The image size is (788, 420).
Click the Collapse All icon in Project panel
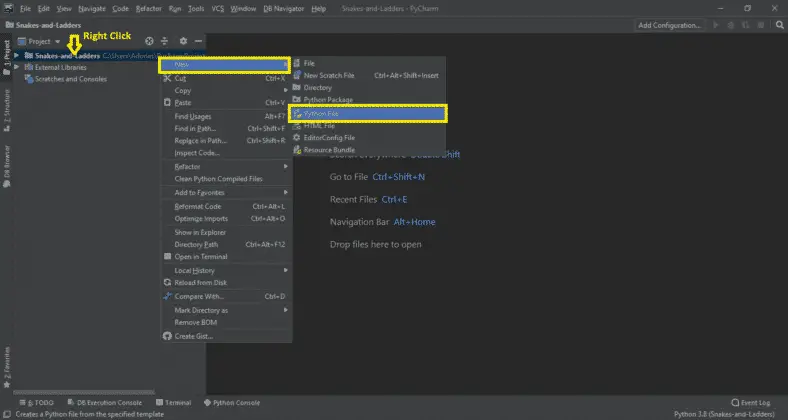click(x=166, y=41)
